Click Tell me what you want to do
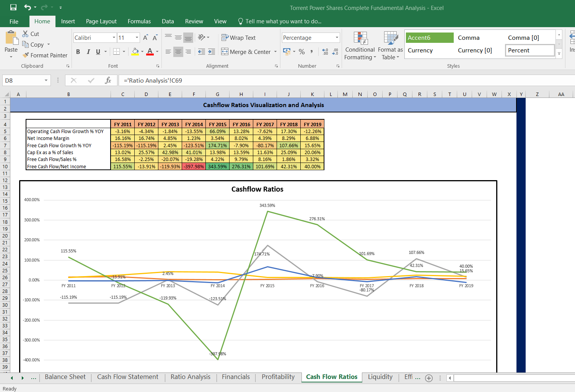 pos(280,21)
